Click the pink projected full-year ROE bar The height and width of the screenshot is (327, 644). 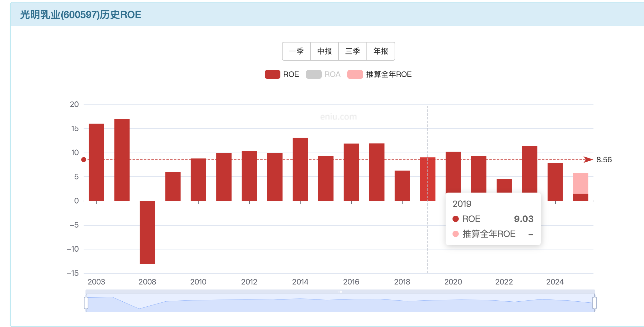click(x=581, y=184)
